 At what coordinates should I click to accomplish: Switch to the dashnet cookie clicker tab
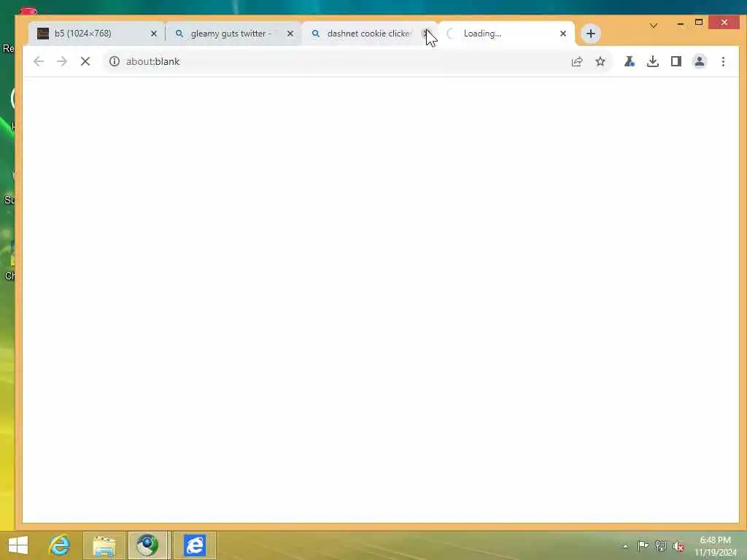point(369,34)
